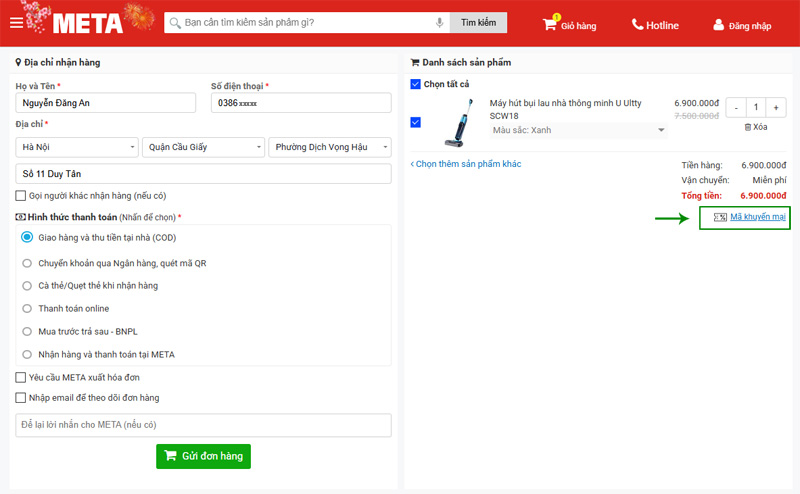Open the Đăng nhập login user icon

tap(718, 24)
